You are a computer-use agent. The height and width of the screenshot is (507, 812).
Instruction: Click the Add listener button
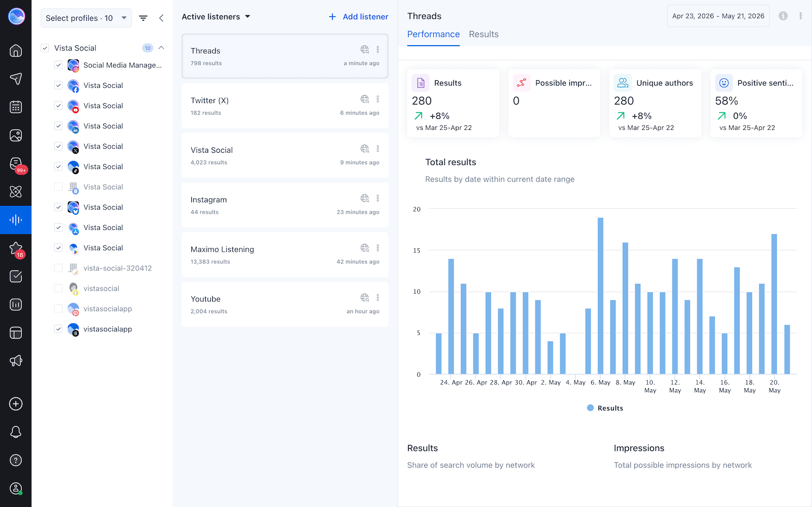pyautogui.click(x=358, y=17)
